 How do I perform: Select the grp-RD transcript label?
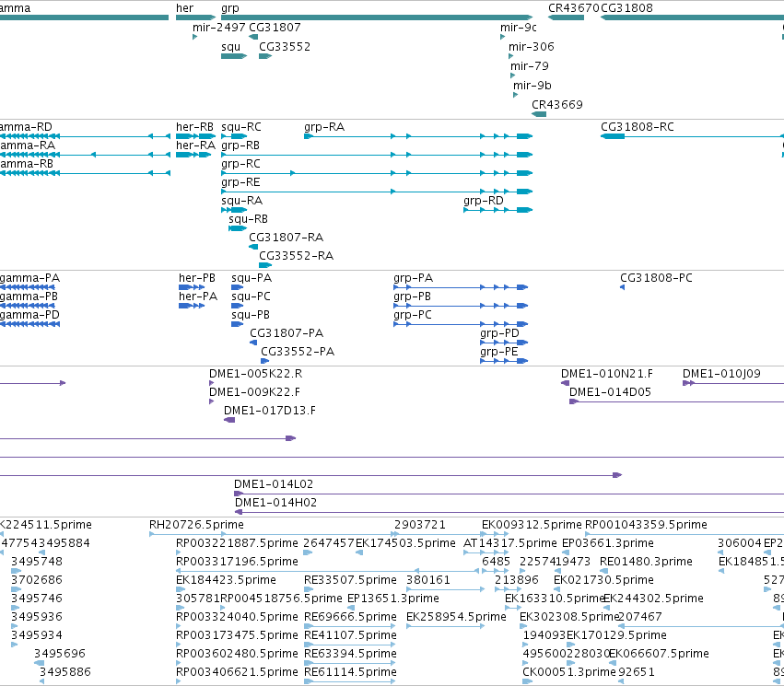click(484, 201)
